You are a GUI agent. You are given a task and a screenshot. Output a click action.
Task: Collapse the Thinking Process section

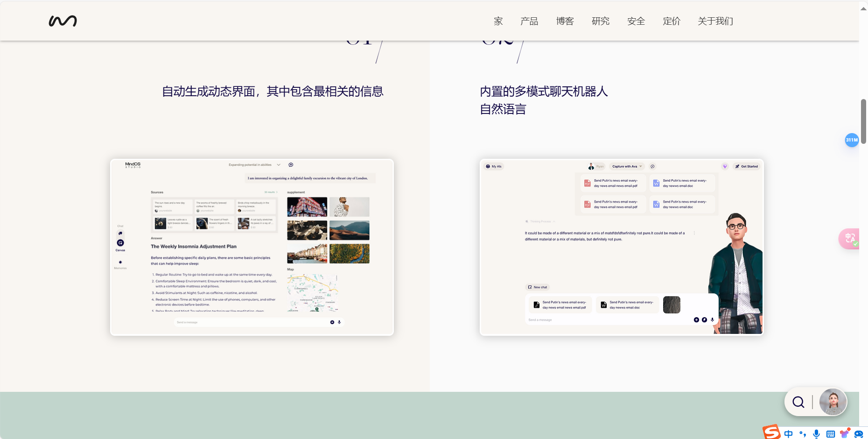[x=554, y=221]
